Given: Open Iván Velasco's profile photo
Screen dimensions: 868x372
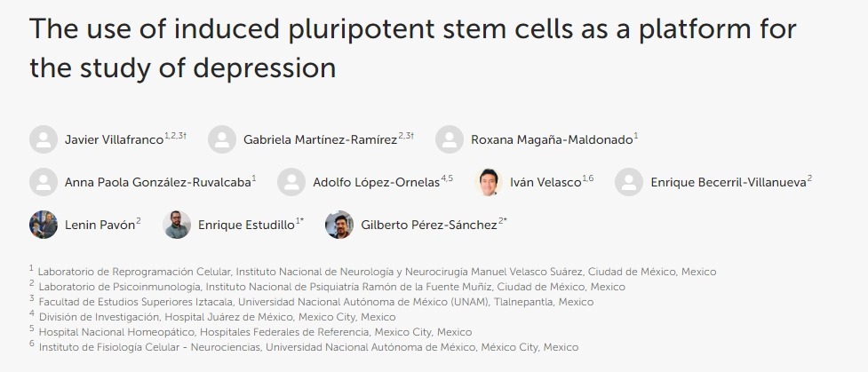Looking at the screenshot, I should coord(490,182).
